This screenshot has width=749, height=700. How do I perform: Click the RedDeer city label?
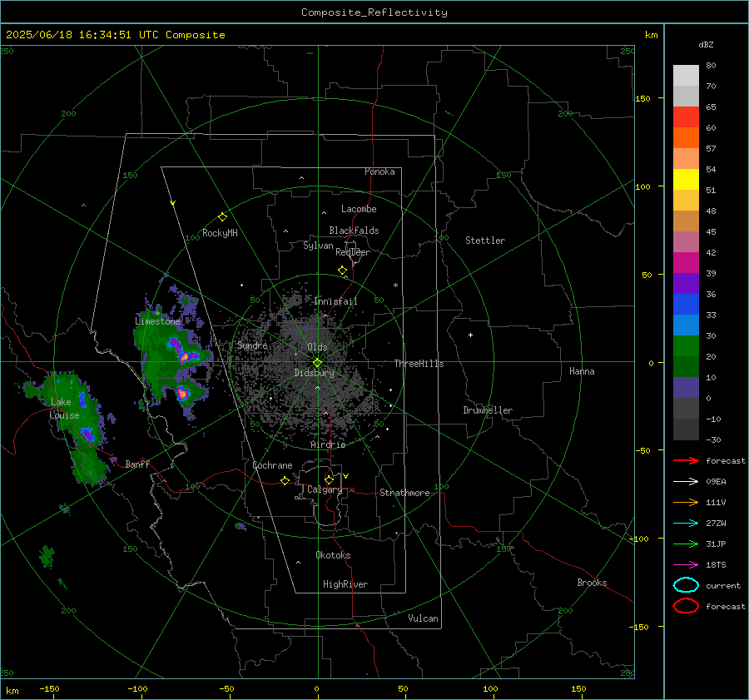point(353,252)
